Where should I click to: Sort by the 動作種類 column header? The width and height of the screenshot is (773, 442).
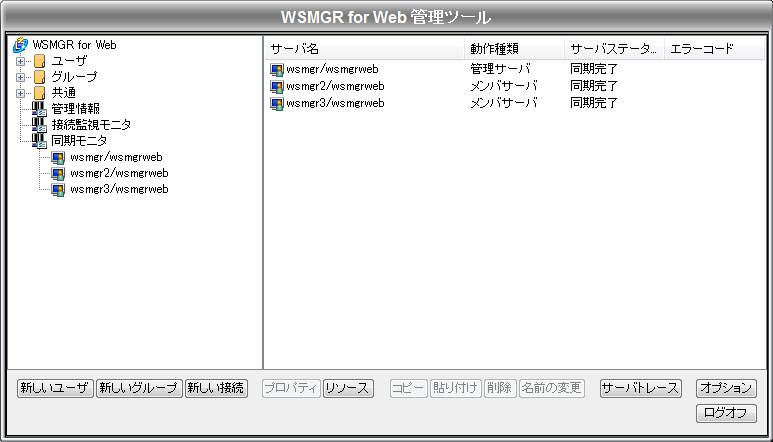514,49
